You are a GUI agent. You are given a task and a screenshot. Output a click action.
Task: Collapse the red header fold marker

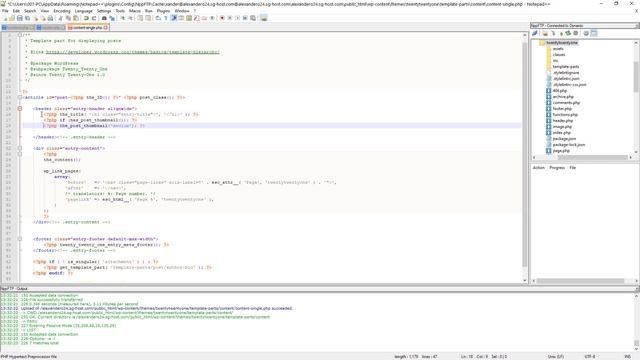[20, 109]
